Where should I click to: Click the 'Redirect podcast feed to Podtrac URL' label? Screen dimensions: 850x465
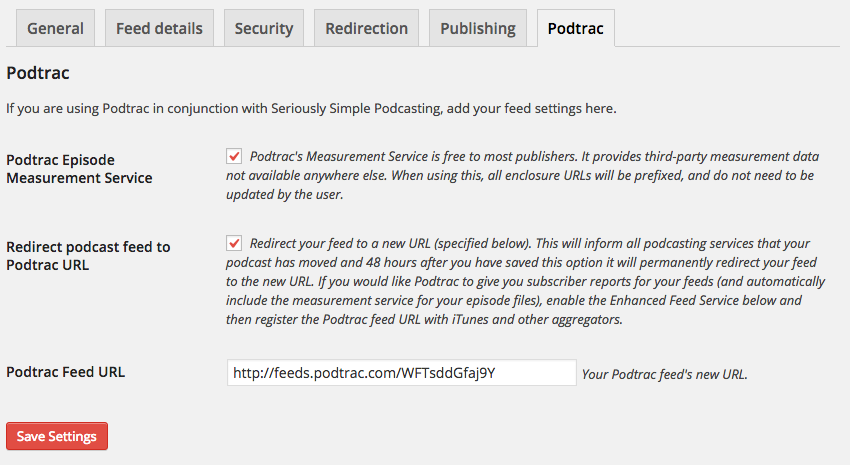point(88,256)
